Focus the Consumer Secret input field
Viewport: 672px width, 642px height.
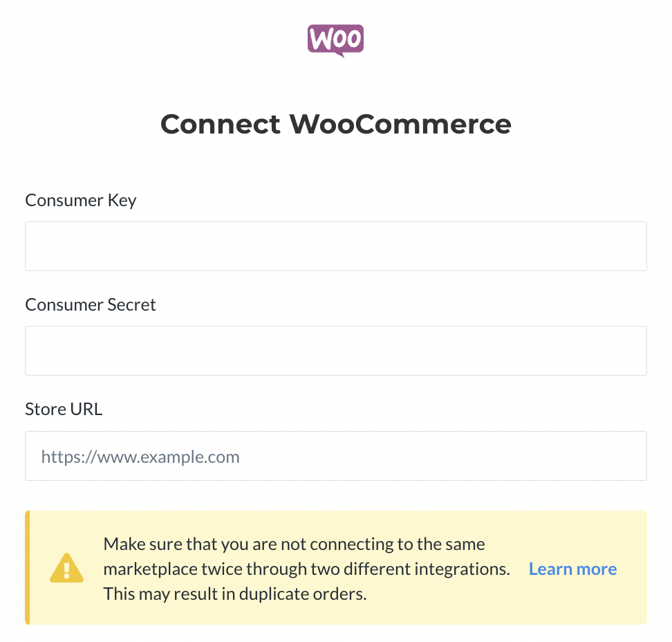point(335,351)
